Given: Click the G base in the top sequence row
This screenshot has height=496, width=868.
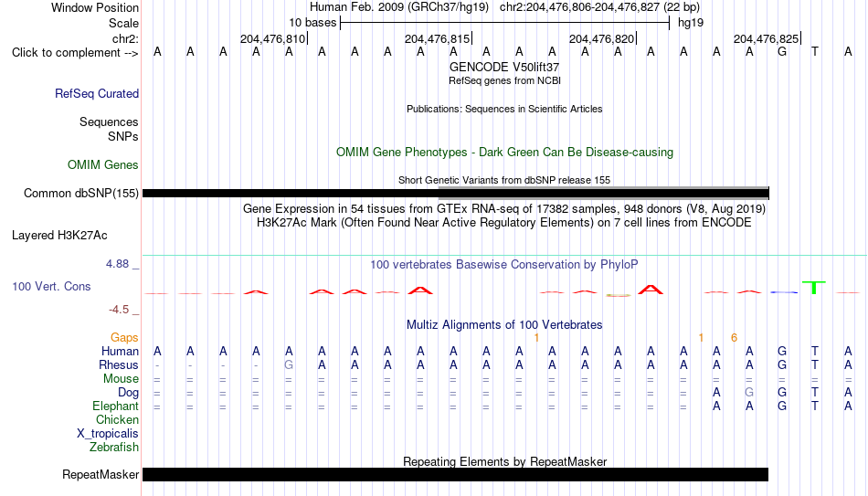Looking at the screenshot, I should (x=781, y=52).
